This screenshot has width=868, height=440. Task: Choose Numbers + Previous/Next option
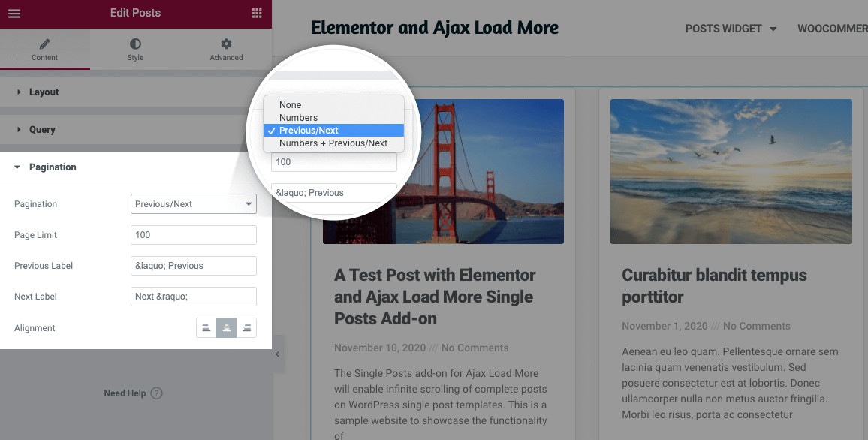[333, 143]
